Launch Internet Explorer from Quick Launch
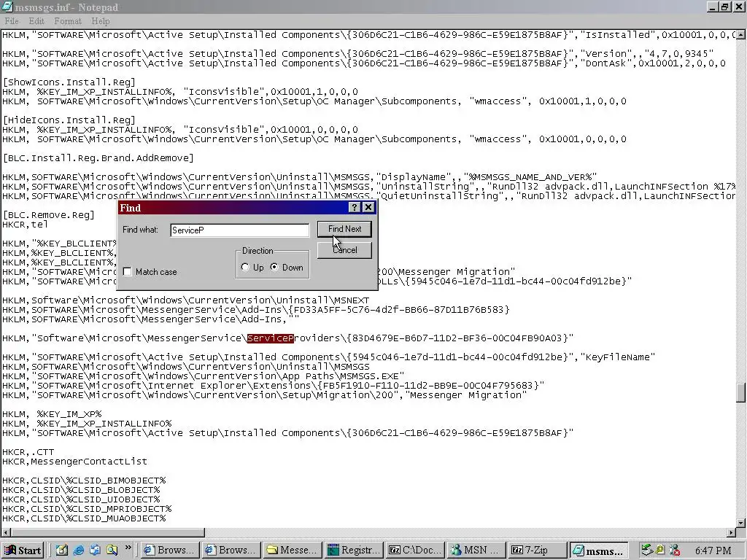The height and width of the screenshot is (560, 747). click(79, 551)
